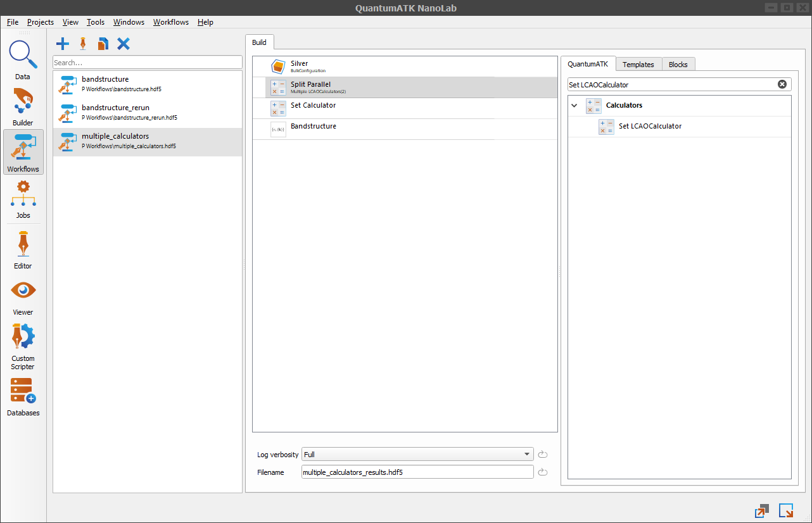Screen dimensions: 812x523
Task: Select the multiple_calculators workflow
Action: 147,142
